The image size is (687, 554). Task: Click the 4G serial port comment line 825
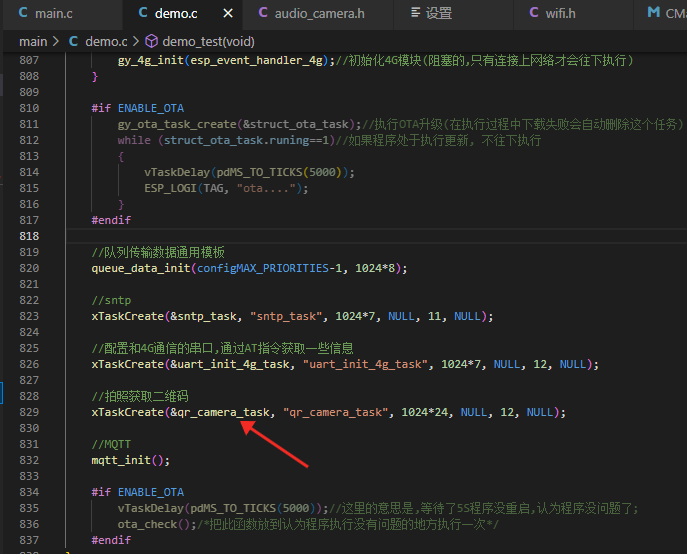(x=222, y=348)
